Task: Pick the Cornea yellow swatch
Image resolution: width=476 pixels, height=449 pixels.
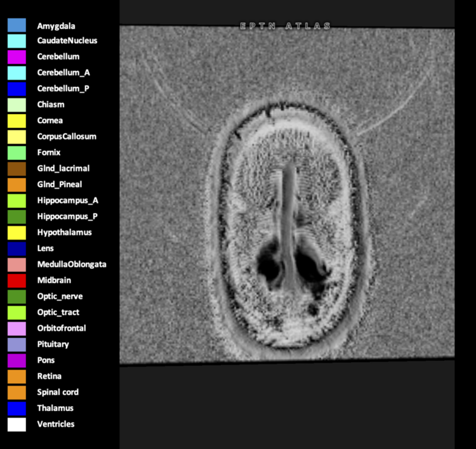Action: (17, 121)
